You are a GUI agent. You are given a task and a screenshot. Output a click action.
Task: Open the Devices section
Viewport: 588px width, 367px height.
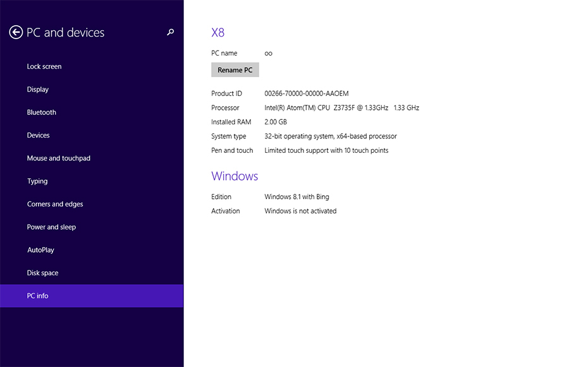(x=39, y=135)
